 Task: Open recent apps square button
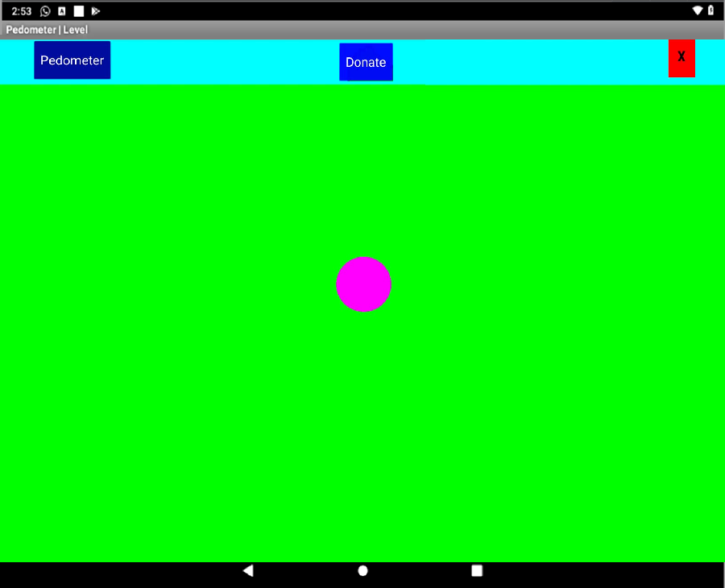click(x=477, y=570)
